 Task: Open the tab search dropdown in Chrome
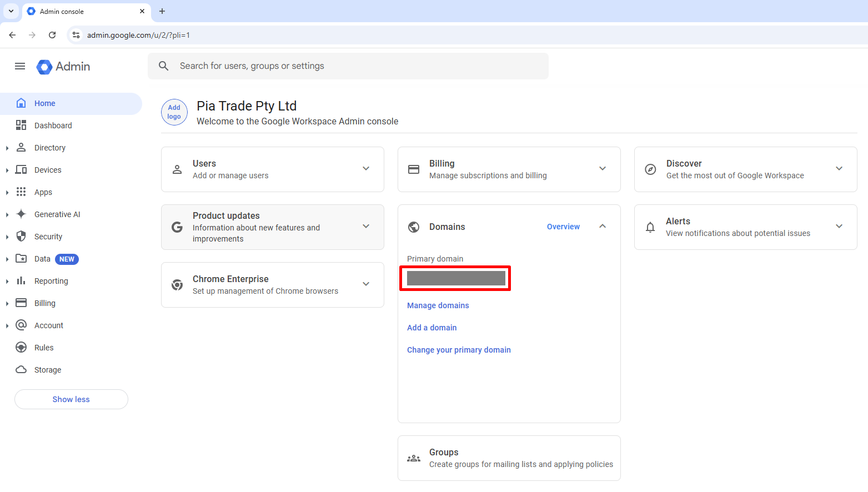11,11
